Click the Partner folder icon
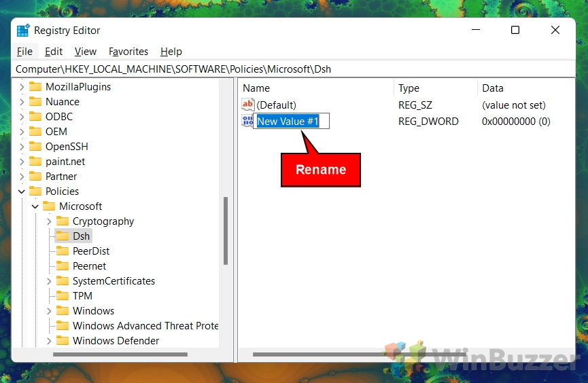 [x=35, y=176]
